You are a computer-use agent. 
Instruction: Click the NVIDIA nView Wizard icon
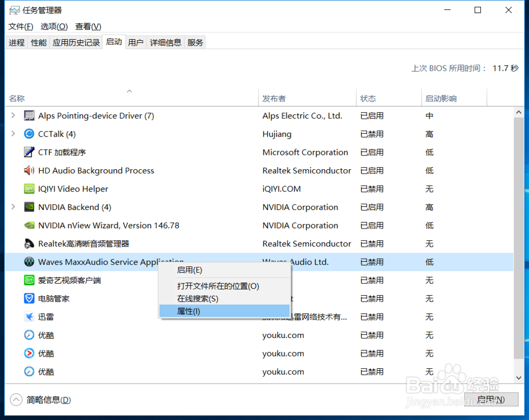point(29,225)
